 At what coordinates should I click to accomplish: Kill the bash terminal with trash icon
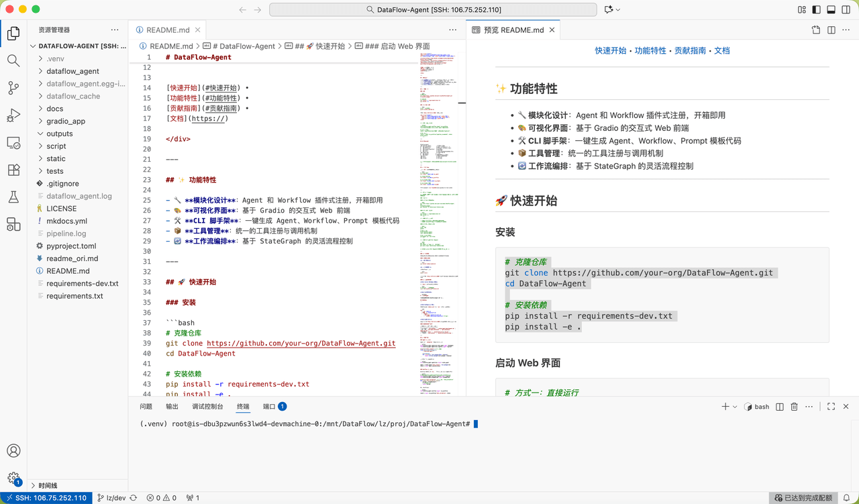794,406
